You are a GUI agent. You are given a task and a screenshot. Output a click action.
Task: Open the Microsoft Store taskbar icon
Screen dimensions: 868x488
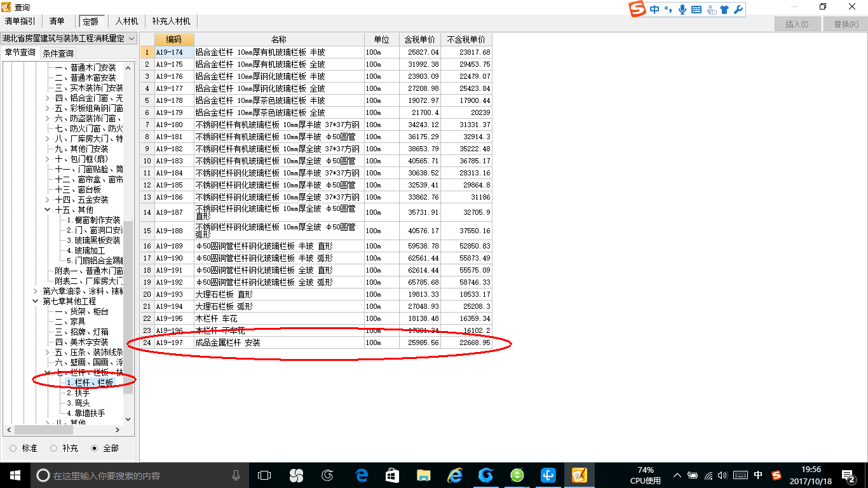tap(392, 475)
